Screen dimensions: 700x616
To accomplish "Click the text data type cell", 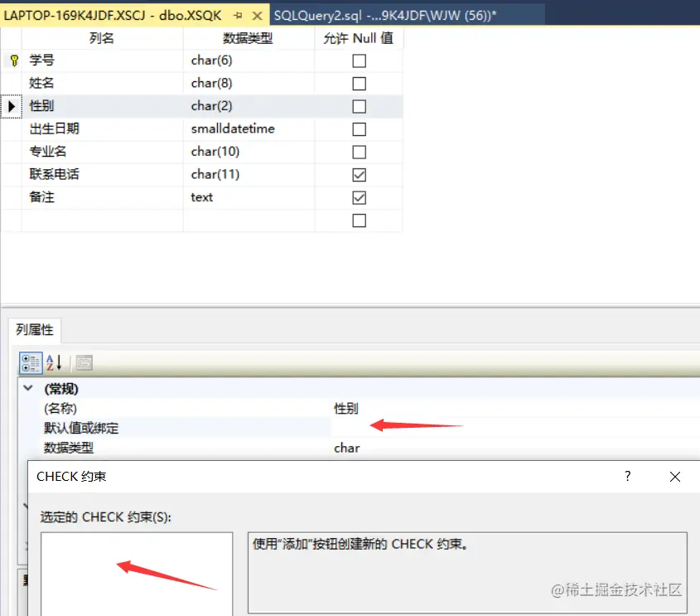I will 249,197.
